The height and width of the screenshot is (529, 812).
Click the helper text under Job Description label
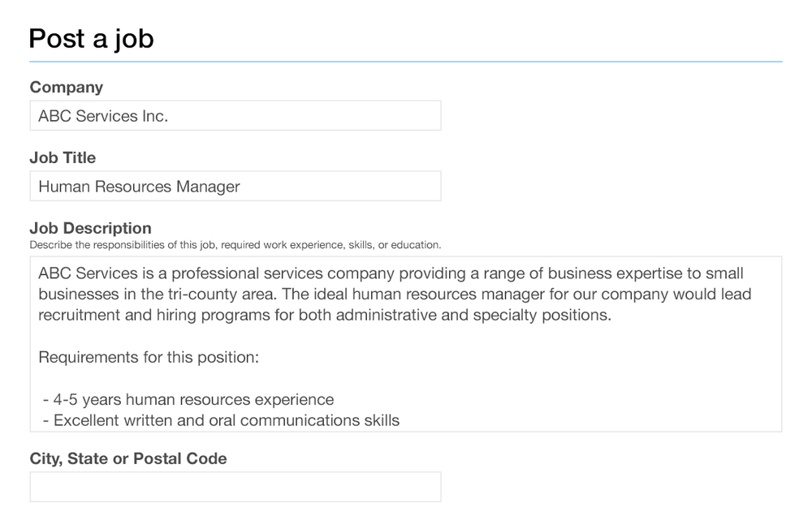(x=235, y=244)
